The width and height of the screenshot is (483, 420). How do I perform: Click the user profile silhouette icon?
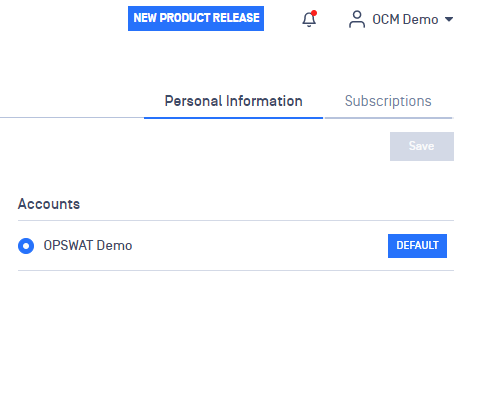tap(357, 19)
